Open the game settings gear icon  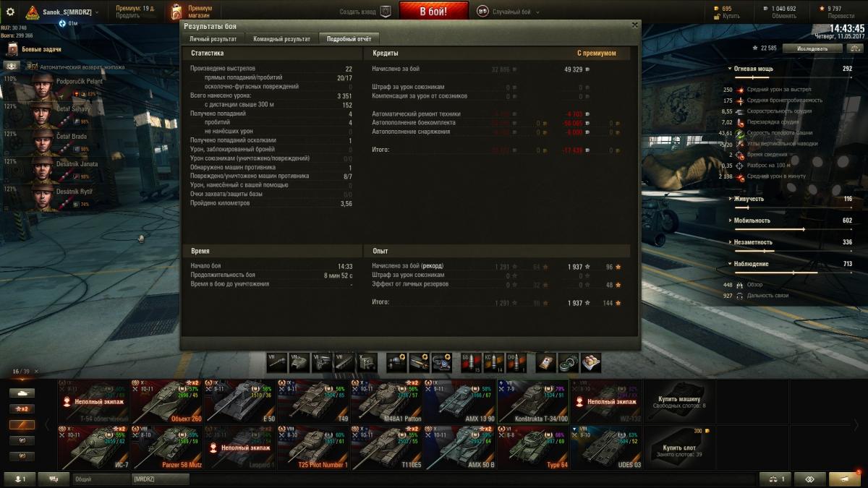point(10,12)
